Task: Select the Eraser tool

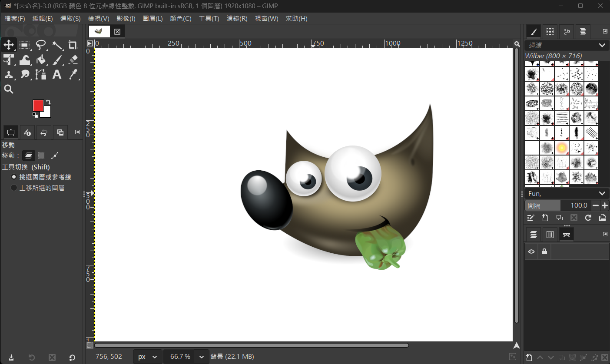Action: click(73, 60)
